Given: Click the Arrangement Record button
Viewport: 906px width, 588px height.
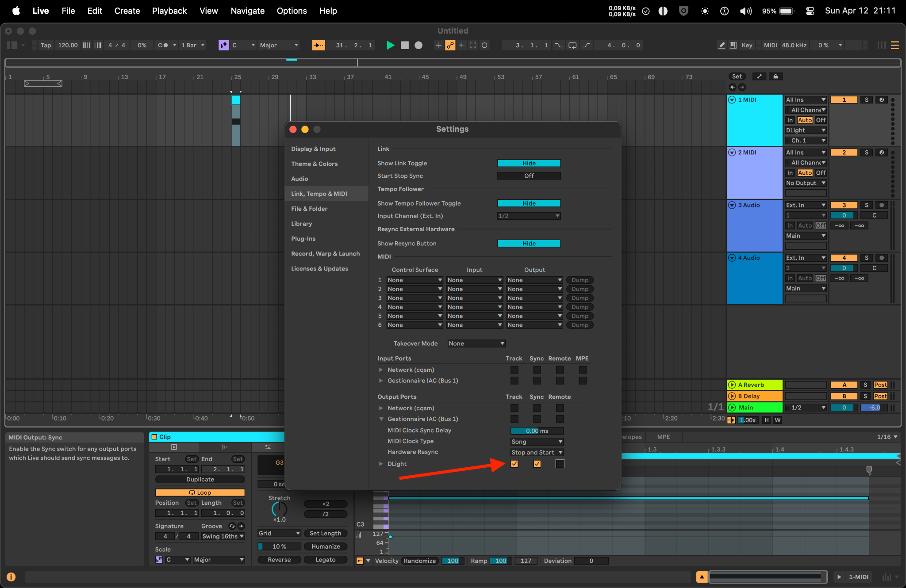Looking at the screenshot, I should 418,46.
